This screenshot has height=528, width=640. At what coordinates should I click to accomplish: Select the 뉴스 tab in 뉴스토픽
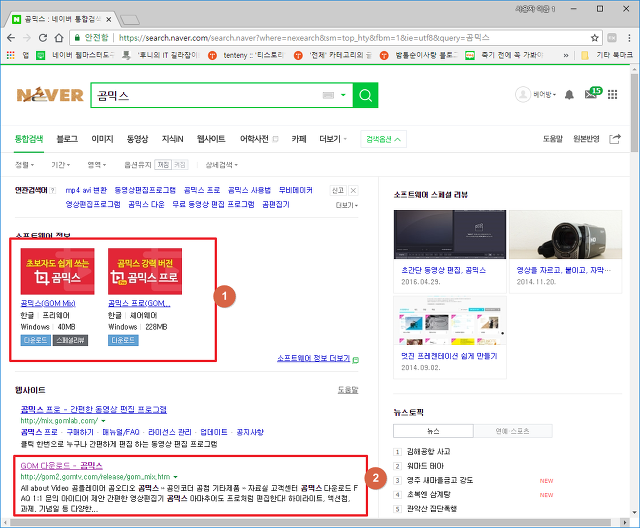[x=433, y=431]
